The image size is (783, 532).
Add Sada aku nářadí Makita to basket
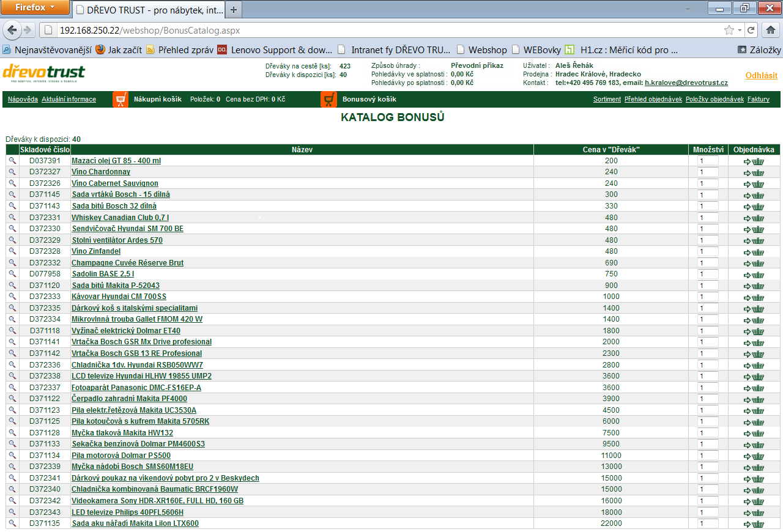[754, 524]
